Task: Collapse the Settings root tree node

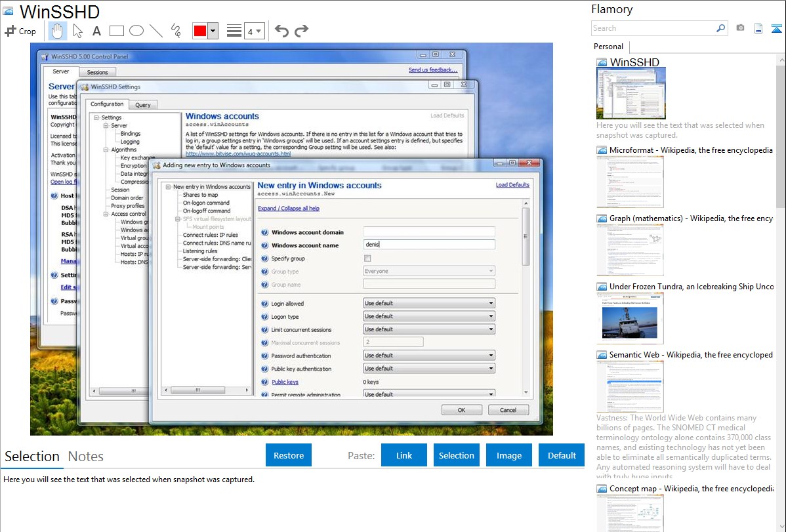Action: point(96,117)
